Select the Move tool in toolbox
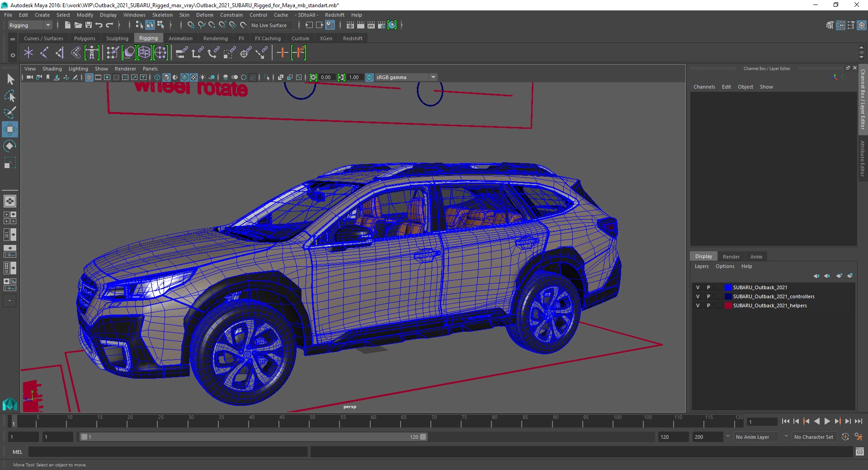The image size is (868, 470). coord(10,129)
